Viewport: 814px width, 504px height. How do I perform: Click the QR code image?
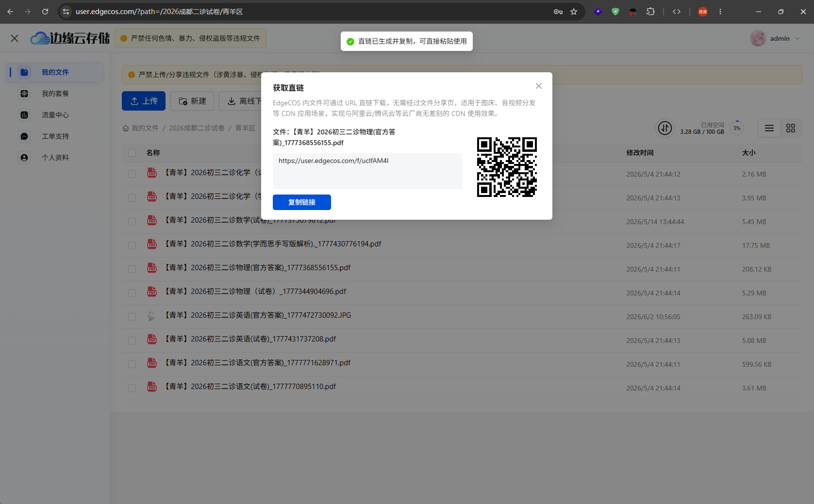tap(507, 167)
